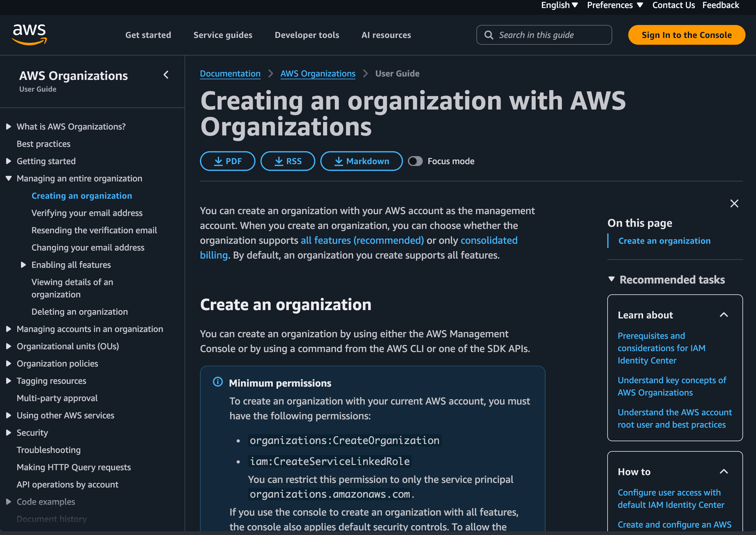Open Viewing details of an organization
Image resolution: width=756 pixels, height=535 pixels.
click(x=72, y=288)
